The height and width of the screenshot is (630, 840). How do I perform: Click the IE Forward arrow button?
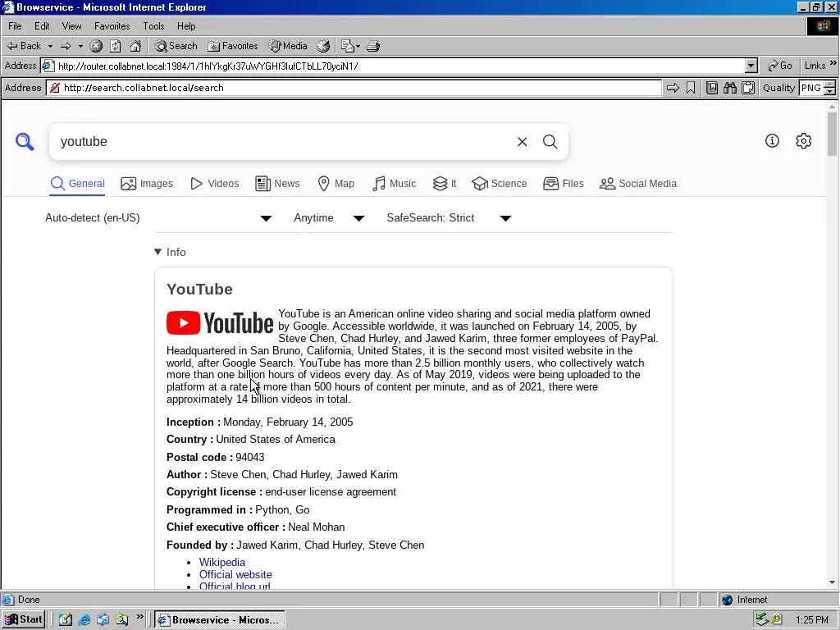66,46
